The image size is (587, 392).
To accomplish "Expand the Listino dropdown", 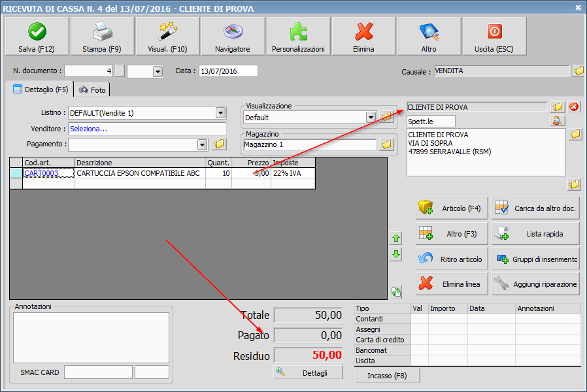I will 220,112.
